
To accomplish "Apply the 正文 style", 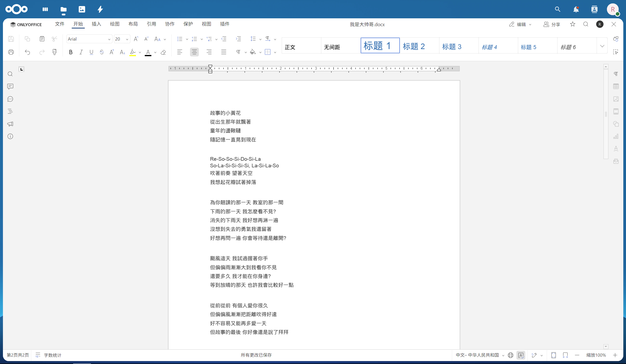I will click(x=301, y=46).
